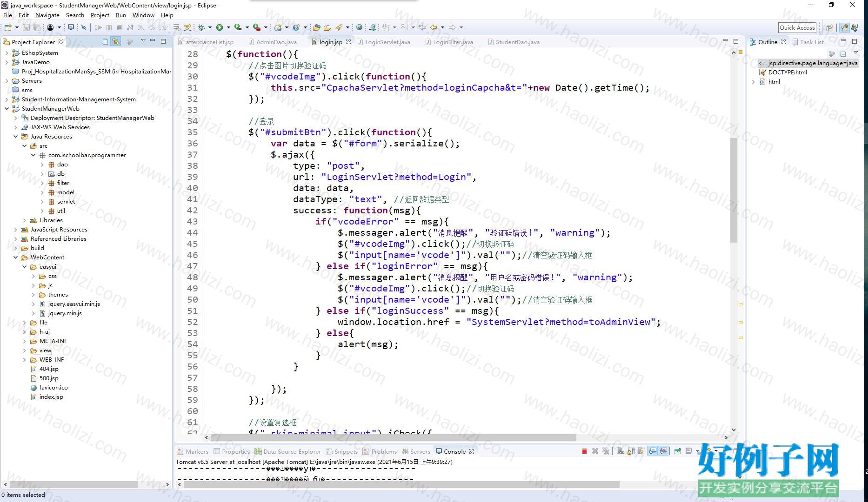
Task: Toggle show console on standard error change
Action: coord(664,451)
